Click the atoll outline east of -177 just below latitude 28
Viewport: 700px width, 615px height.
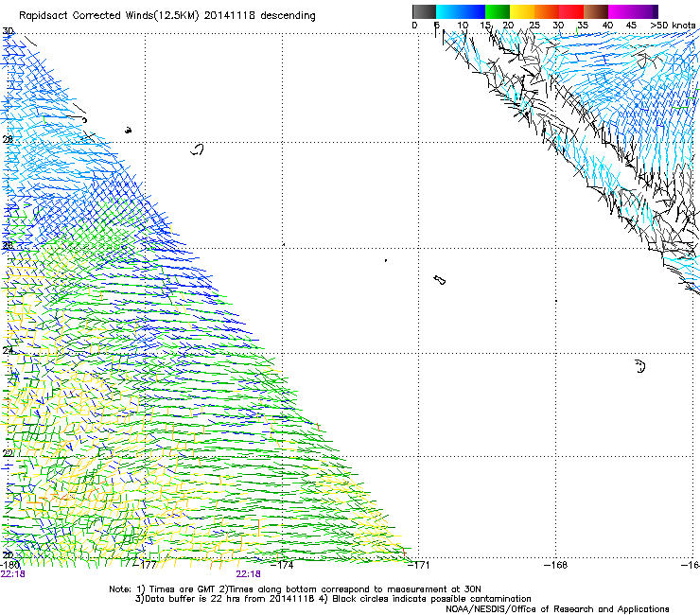coord(197,149)
